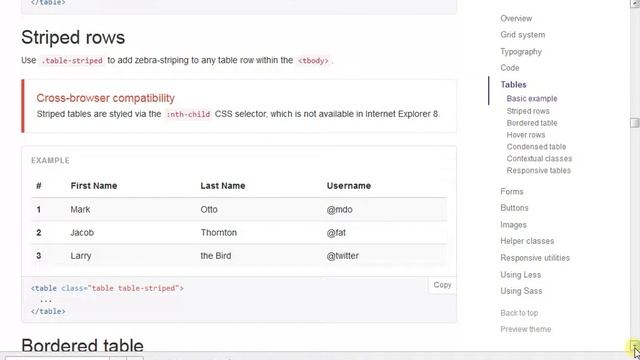Image resolution: width=640 pixels, height=360 pixels.
Task: Jump to Striped rows subsection
Action: (528, 111)
